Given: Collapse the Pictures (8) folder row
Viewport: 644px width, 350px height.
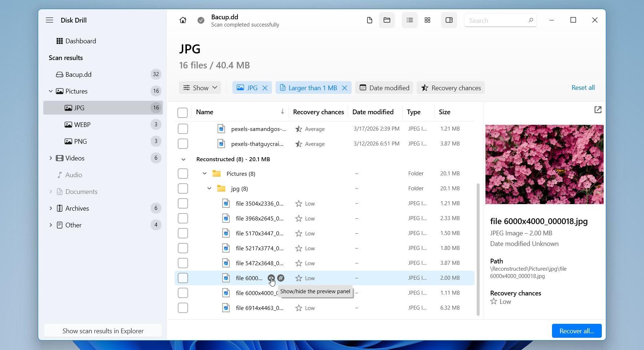Looking at the screenshot, I should click(204, 174).
